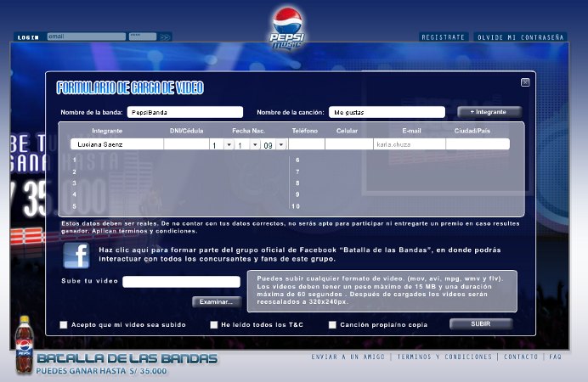Check 'Canción propia/no copia' box
Screen dimensions: 588x382
tap(332, 324)
